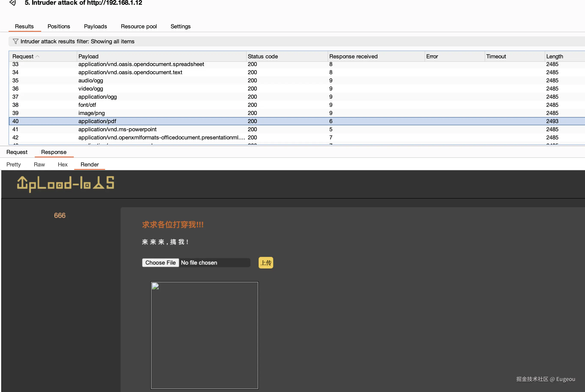The image size is (585, 392).
Task: Sort results by the Length column
Action: pos(555,56)
